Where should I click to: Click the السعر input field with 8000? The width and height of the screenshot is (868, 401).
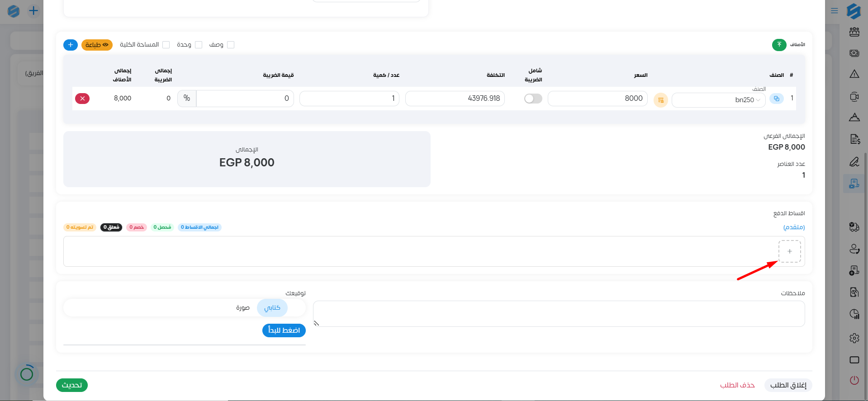[598, 99]
